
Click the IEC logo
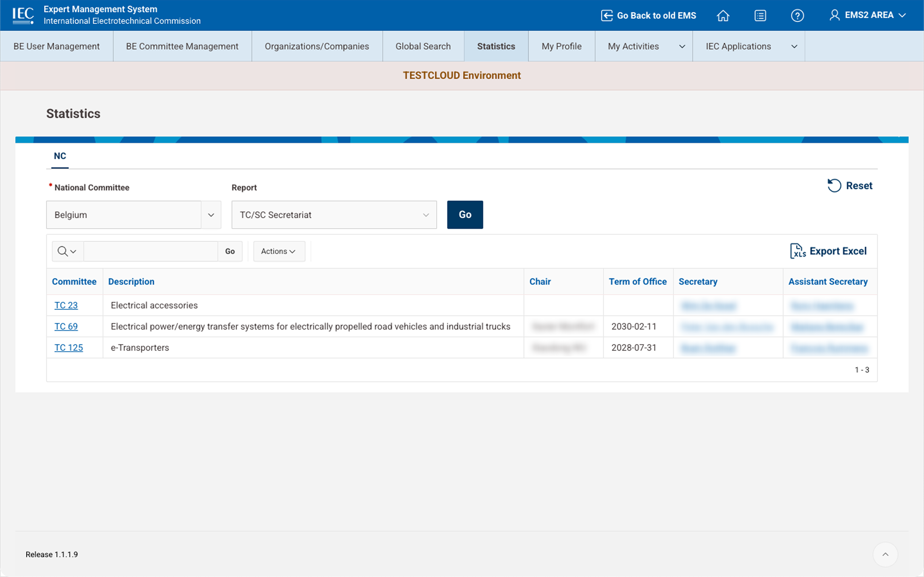coord(23,15)
